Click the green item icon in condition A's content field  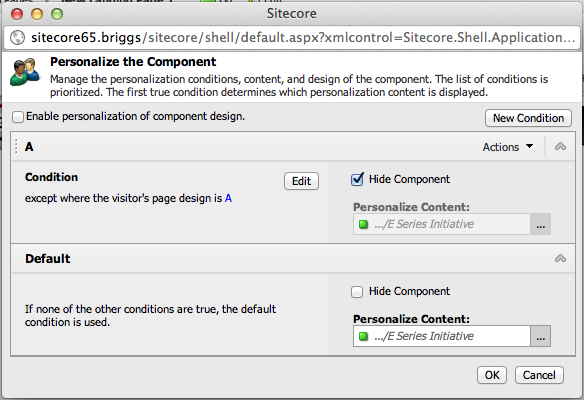363,224
